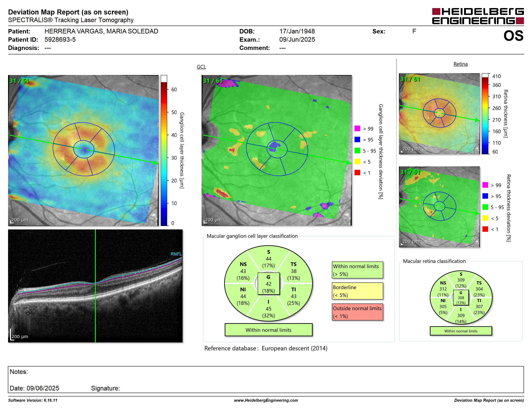The width and height of the screenshot is (532, 411).
Task: Open www.HeidelbergEngineering.com link
Action: (x=266, y=400)
